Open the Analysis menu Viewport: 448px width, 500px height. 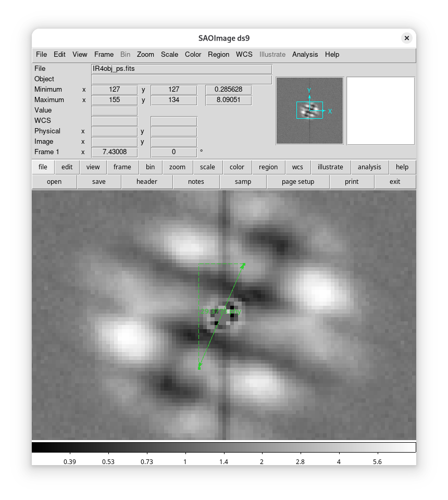click(305, 54)
